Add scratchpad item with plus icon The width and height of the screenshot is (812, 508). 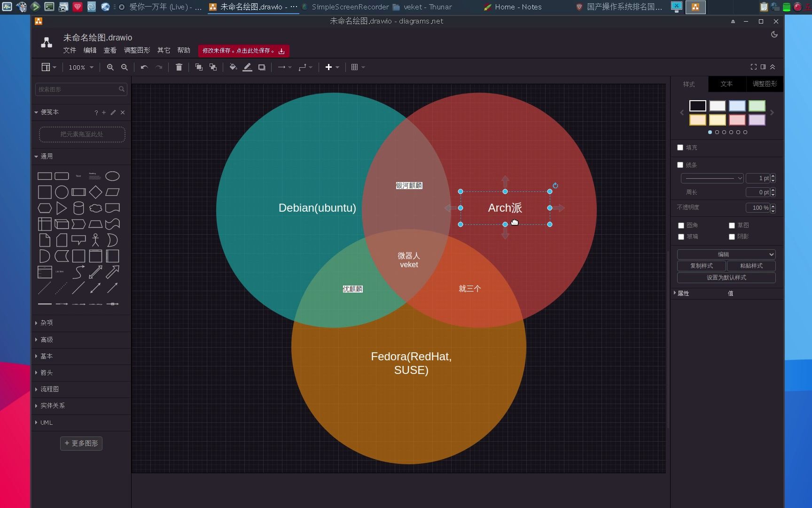[104, 112]
